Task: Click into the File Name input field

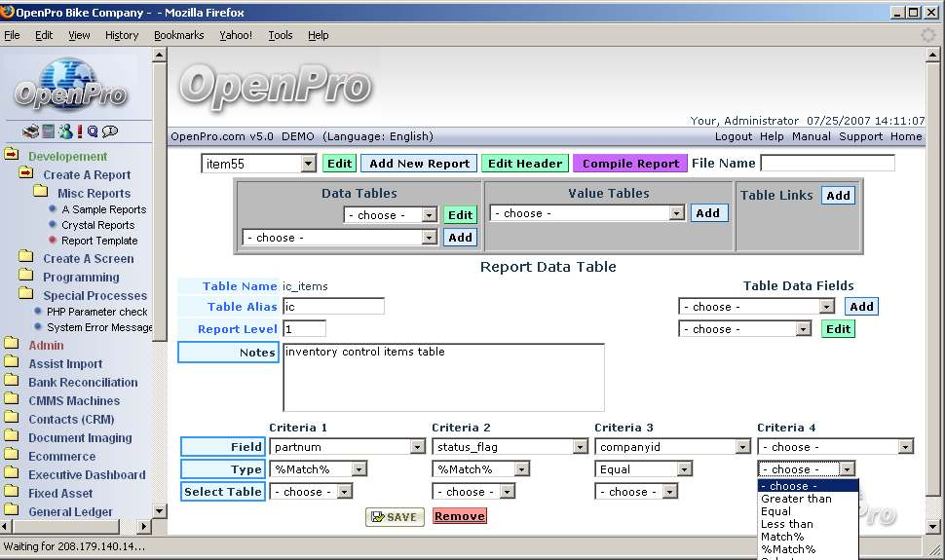Action: click(827, 164)
